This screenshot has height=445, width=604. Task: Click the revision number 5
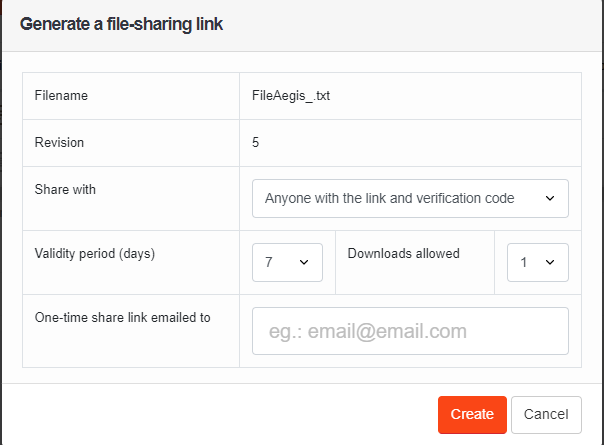[x=255, y=143]
